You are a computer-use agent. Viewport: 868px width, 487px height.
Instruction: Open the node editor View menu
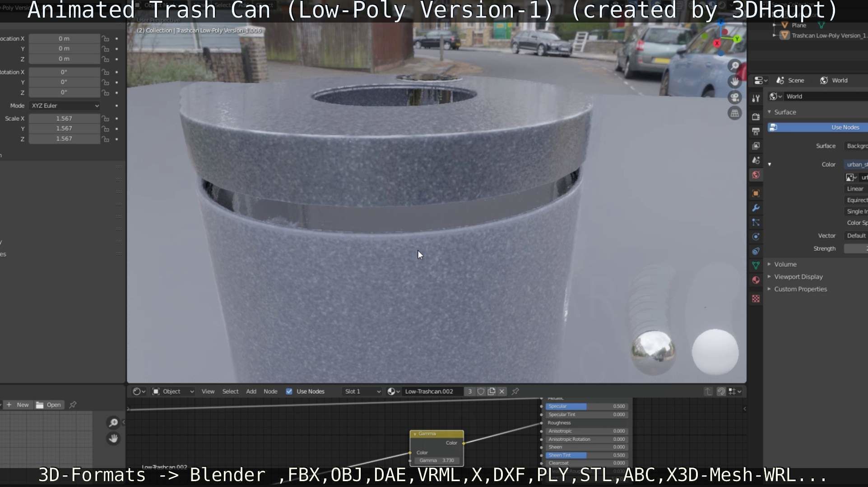pos(208,391)
